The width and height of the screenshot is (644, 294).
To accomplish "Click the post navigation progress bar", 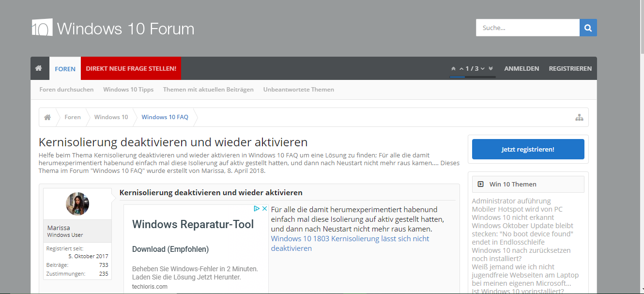I will click(x=472, y=77).
